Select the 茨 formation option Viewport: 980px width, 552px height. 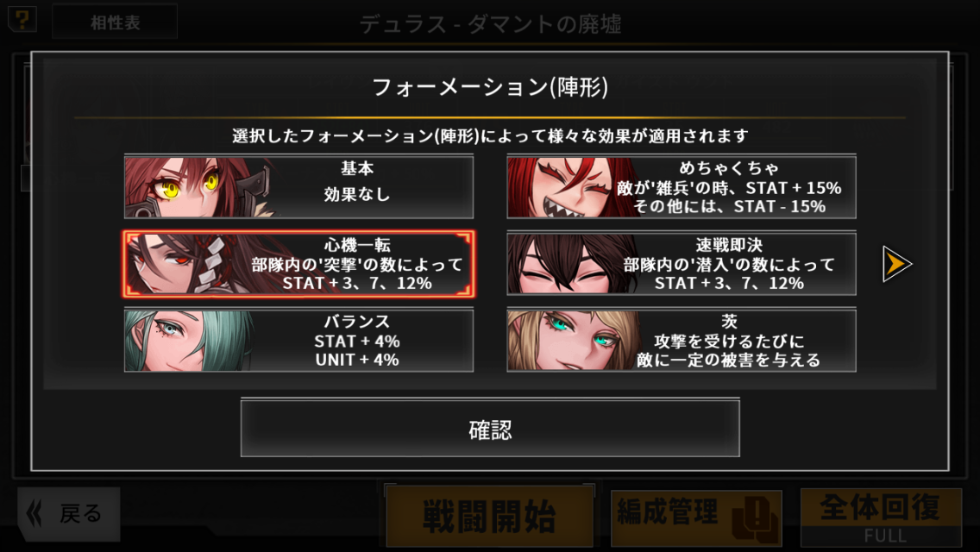682,341
